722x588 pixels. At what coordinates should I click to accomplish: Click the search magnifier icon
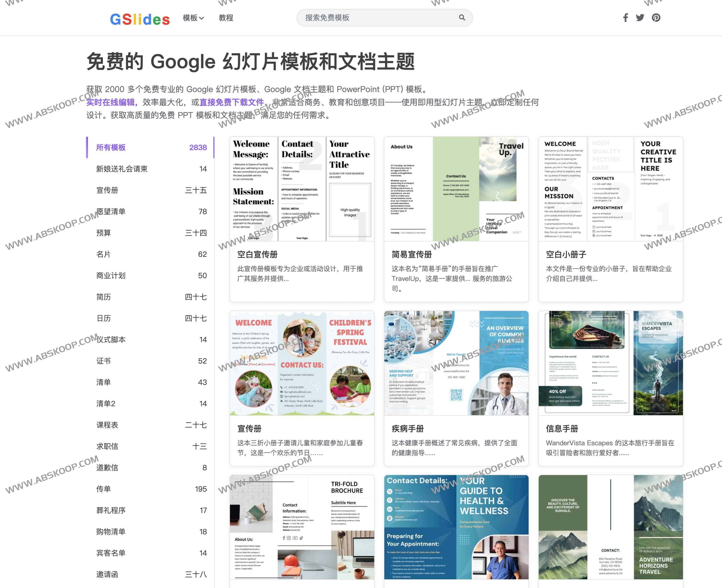point(462,18)
